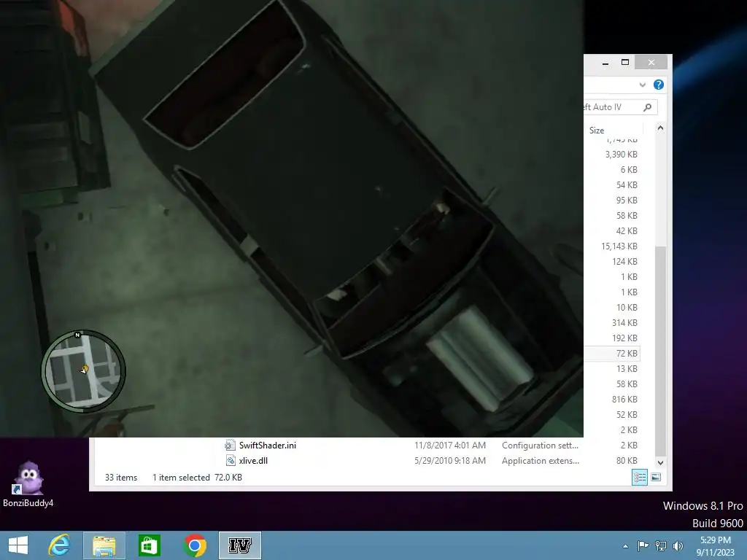Click the GTA IV radar minimap

tap(83, 371)
